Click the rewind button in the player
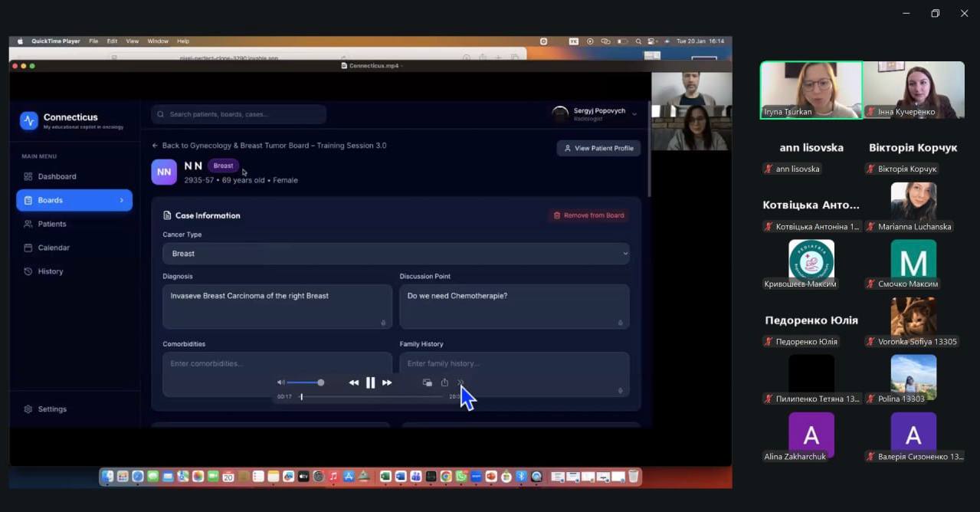This screenshot has height=512, width=980. point(353,382)
